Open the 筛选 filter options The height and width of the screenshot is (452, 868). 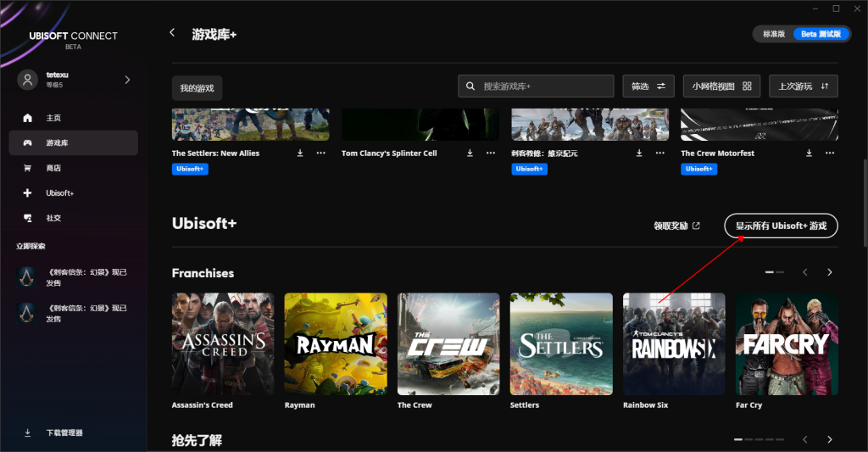coord(648,86)
